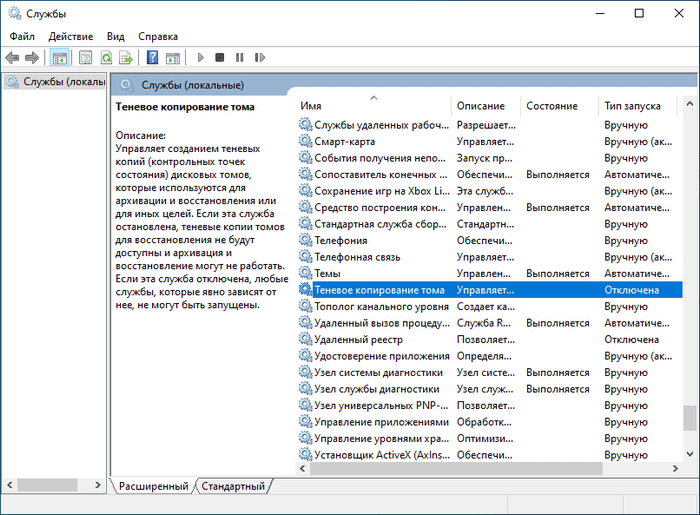The height and width of the screenshot is (515, 700).
Task: Maximize the Службы window
Action: pos(639,13)
